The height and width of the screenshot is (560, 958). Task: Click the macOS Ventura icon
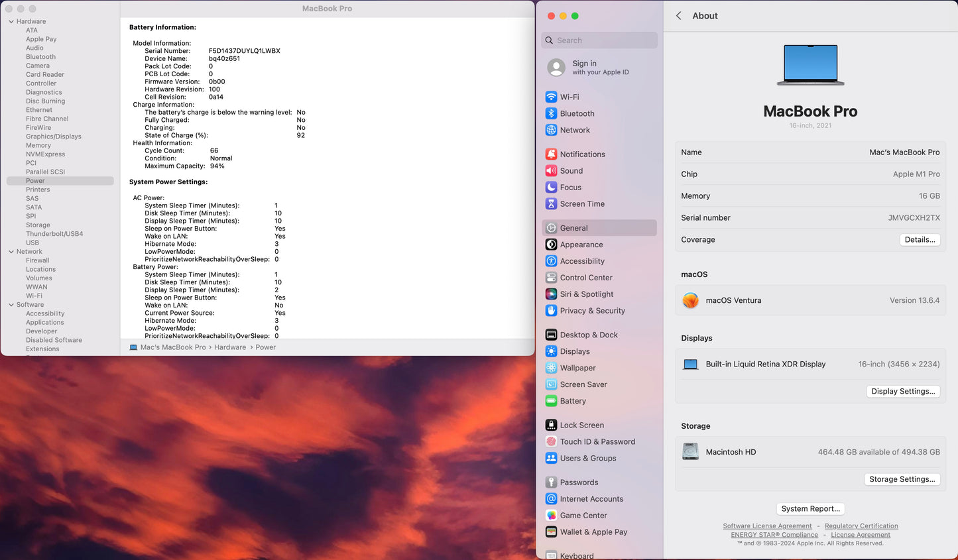click(691, 300)
